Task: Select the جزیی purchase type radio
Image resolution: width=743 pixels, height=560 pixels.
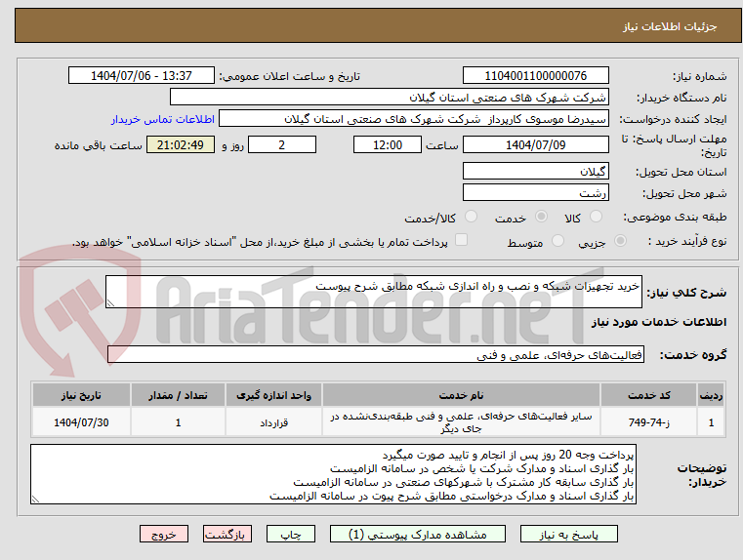Action: point(620,241)
